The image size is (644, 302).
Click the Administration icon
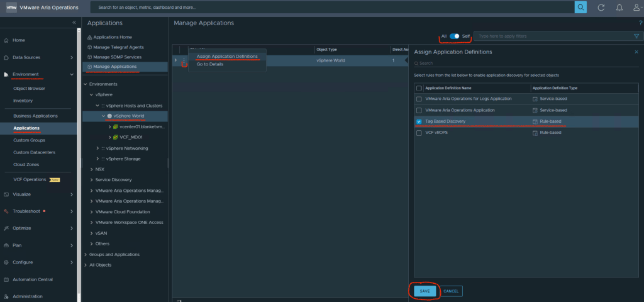[6, 296]
